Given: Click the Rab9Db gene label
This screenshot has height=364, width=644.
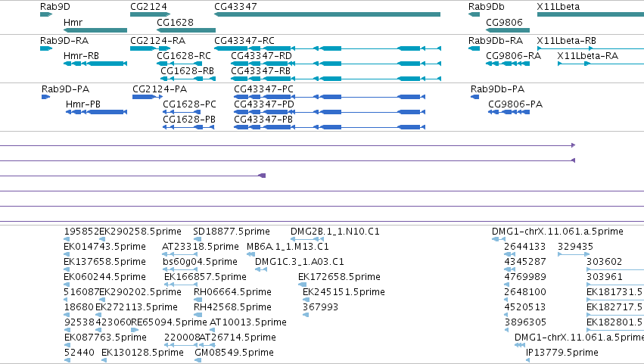Looking at the screenshot, I should 487,7.
